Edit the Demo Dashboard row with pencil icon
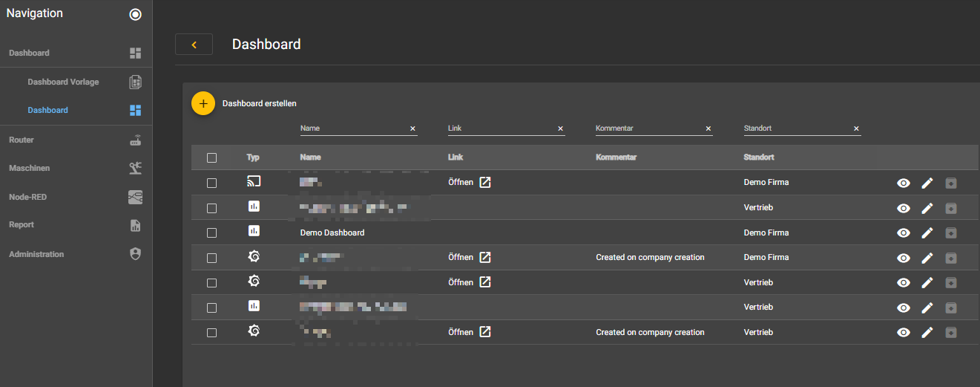Image resolution: width=980 pixels, height=387 pixels. click(927, 233)
